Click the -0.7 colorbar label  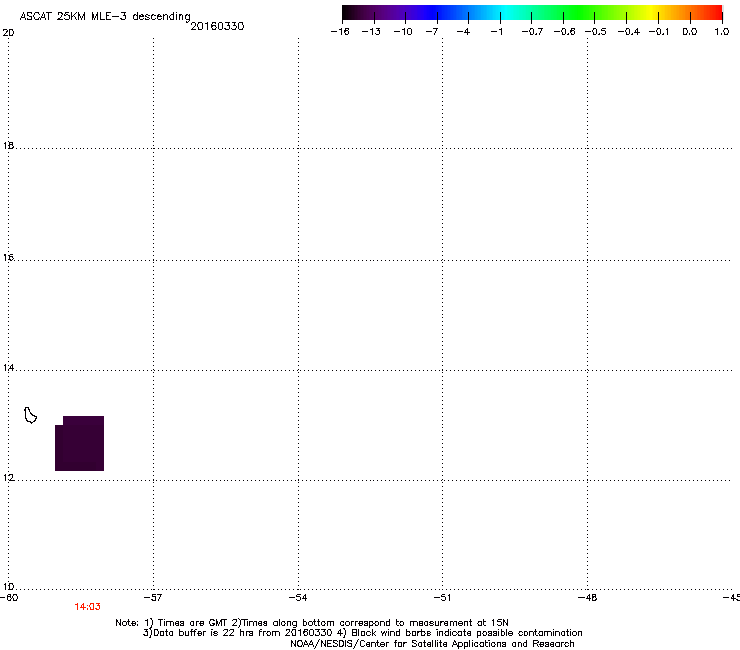pyautogui.click(x=532, y=32)
